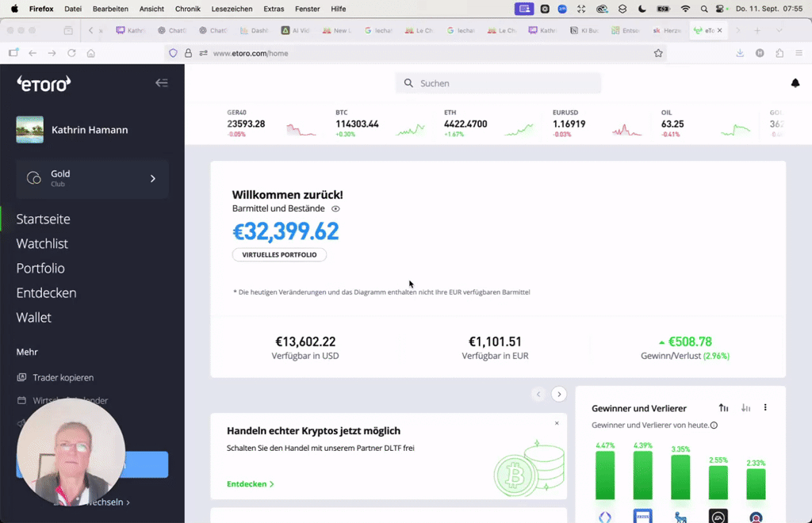Open the notification bell
Image resolution: width=812 pixels, height=523 pixels.
coord(796,83)
